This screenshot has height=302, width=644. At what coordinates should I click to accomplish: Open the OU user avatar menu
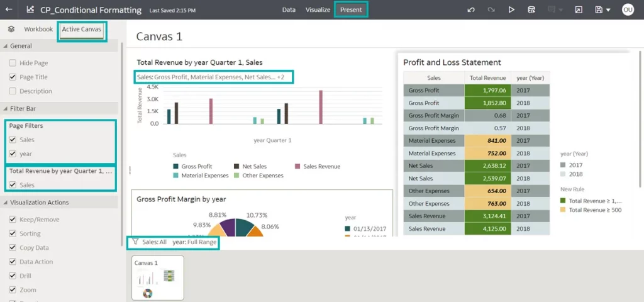627,10
